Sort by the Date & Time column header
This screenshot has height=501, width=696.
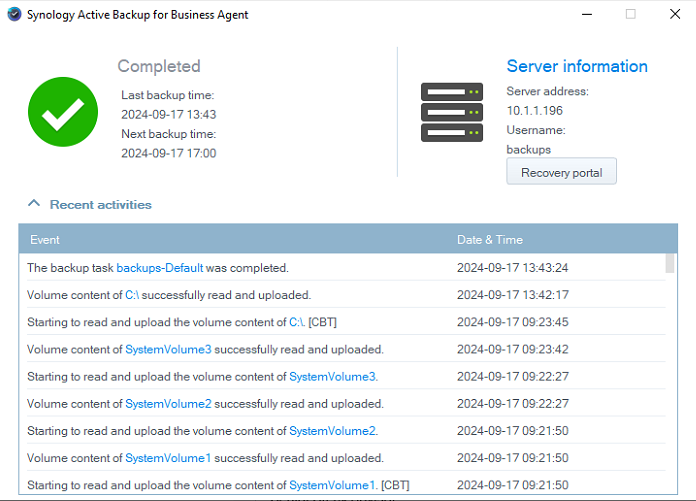(489, 240)
